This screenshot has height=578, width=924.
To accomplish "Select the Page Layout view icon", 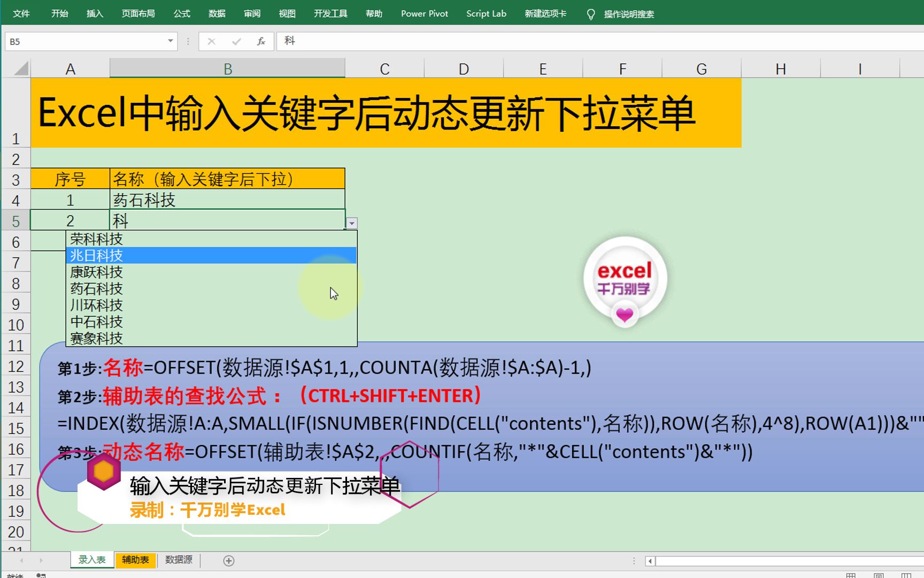I will tap(878, 575).
